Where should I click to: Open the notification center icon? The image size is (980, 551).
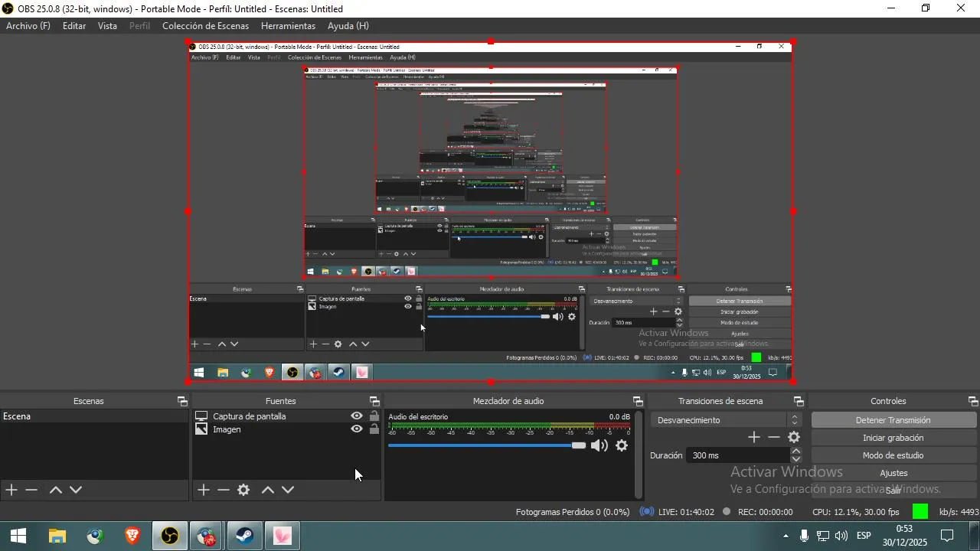[947, 536]
